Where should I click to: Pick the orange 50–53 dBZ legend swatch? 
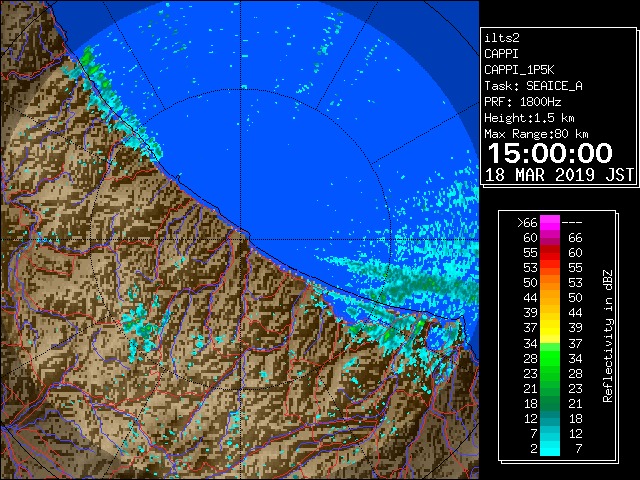click(550, 283)
